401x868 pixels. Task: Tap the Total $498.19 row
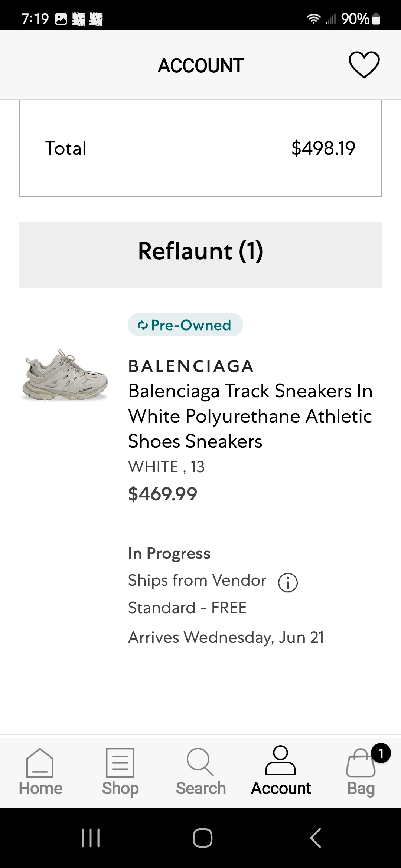[x=200, y=148]
